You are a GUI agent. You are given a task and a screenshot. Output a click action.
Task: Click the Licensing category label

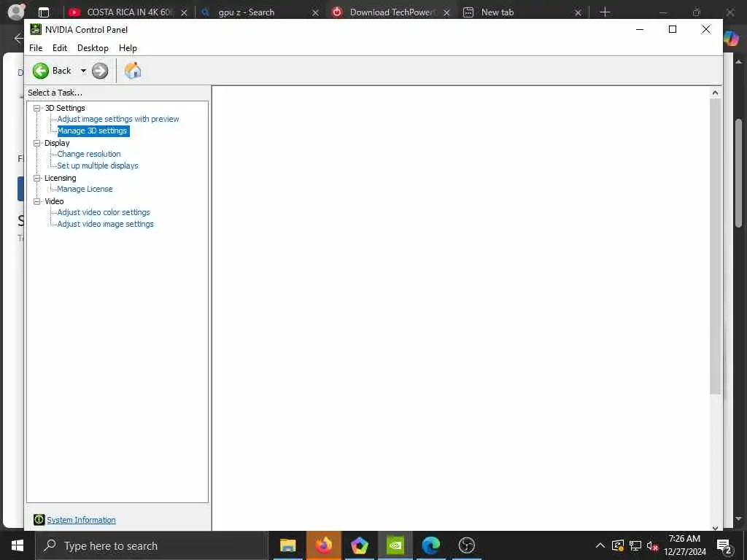click(60, 178)
